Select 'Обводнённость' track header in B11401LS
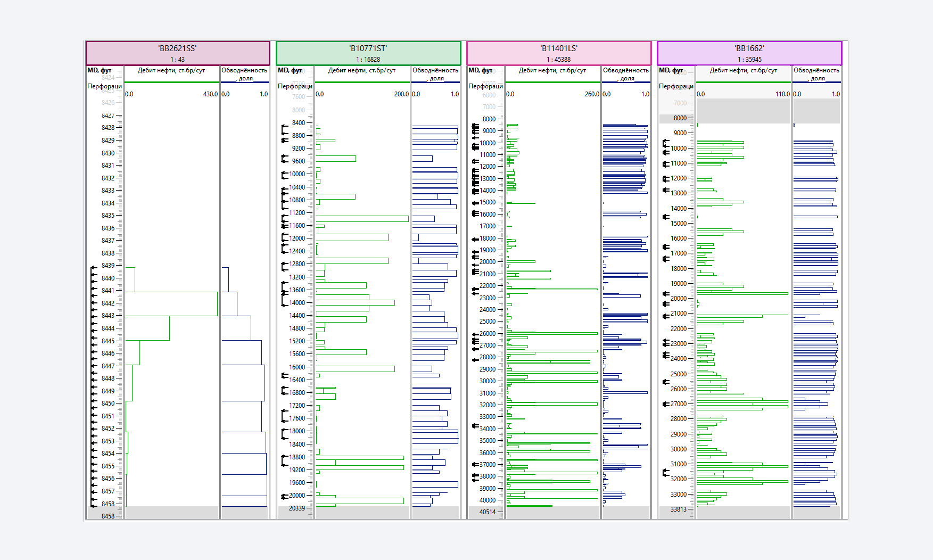The height and width of the screenshot is (560, 933). (x=626, y=74)
